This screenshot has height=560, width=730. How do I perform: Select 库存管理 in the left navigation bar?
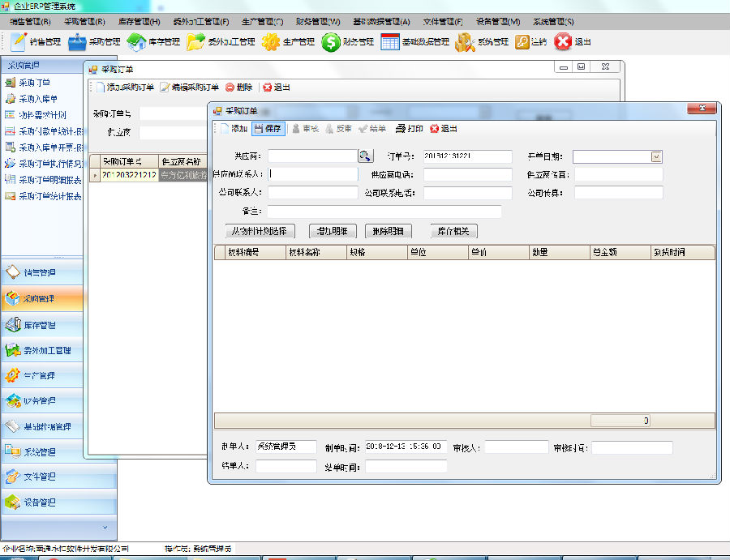click(x=42, y=325)
